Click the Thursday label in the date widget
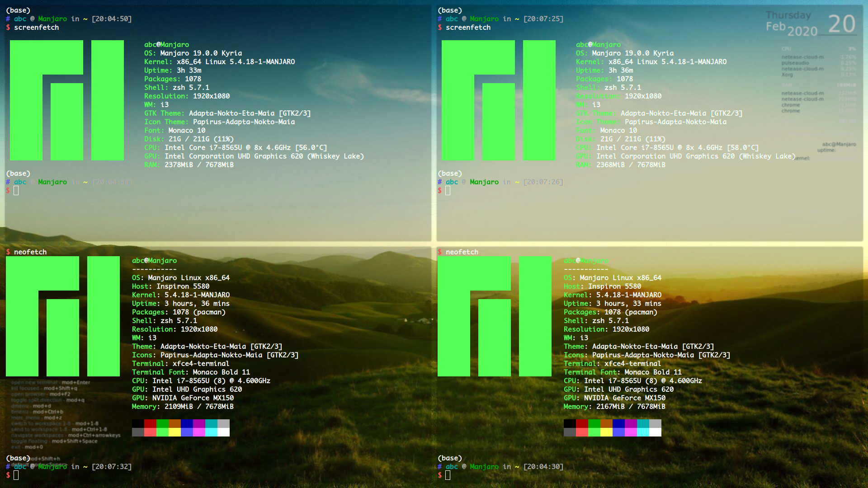This screenshot has height=488, width=868. click(788, 15)
